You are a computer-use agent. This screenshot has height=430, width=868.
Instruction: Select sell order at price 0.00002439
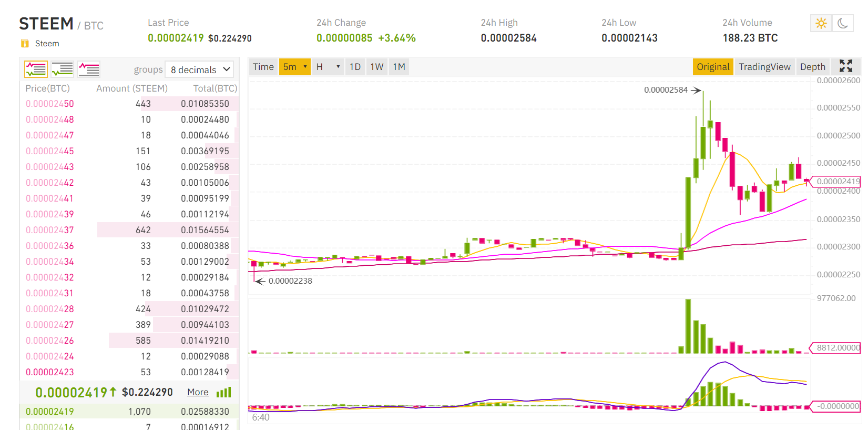click(129, 214)
